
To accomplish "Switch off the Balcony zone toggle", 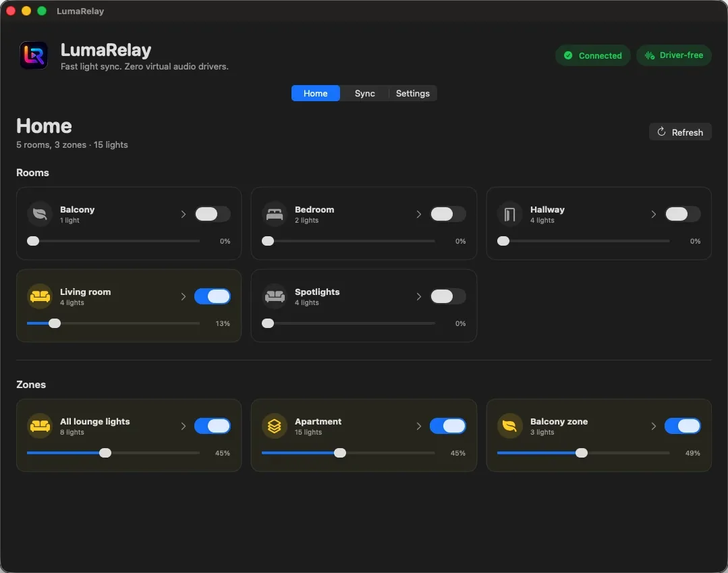I will click(x=683, y=426).
